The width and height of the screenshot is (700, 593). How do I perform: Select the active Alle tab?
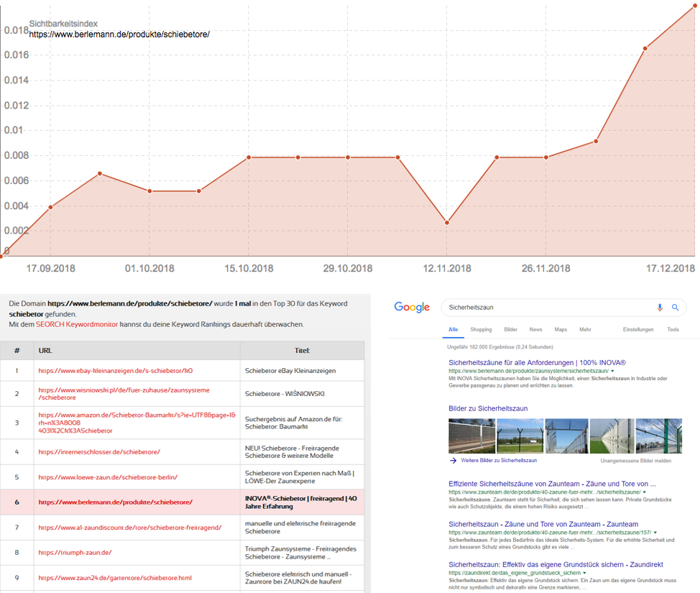click(x=453, y=329)
